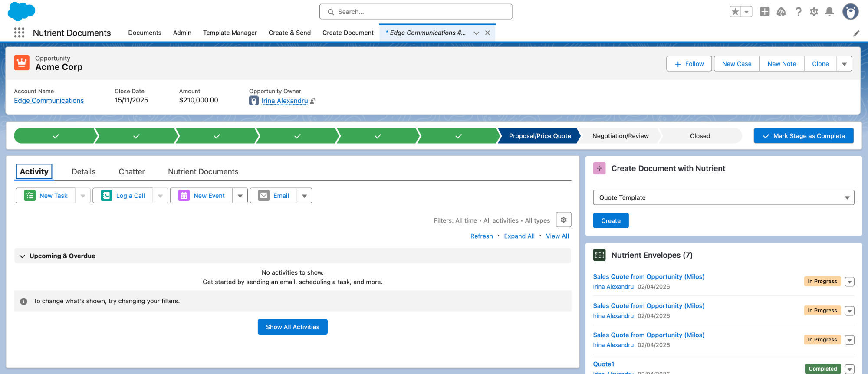Click New Note button

782,64
